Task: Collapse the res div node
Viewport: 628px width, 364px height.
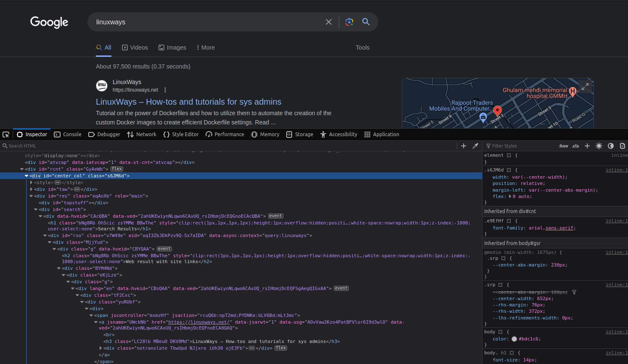Action: [x=31, y=196]
